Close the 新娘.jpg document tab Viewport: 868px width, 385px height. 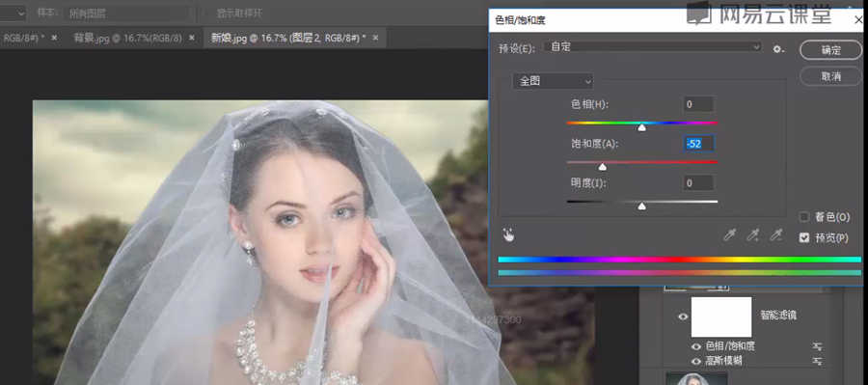tap(375, 38)
